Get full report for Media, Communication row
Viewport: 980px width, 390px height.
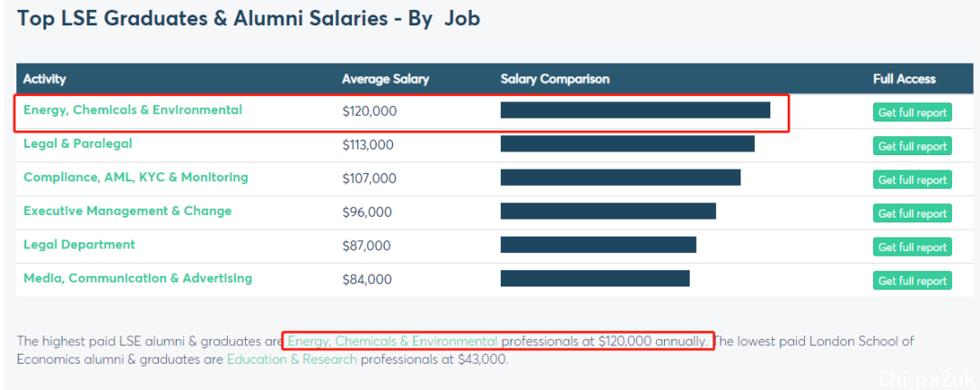point(913,280)
